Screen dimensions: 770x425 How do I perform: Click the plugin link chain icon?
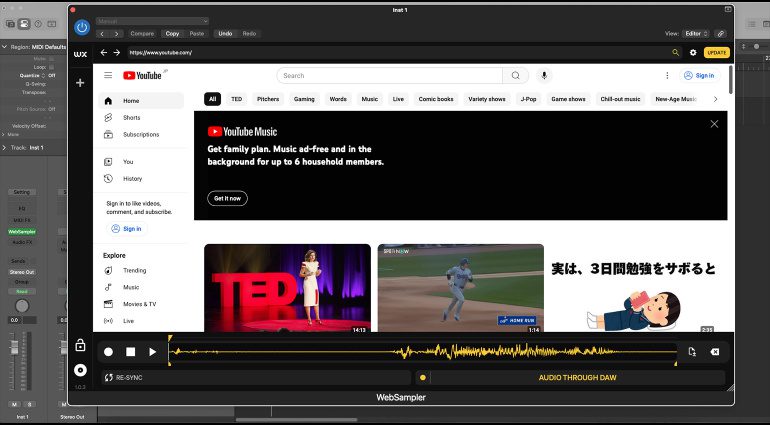coord(720,34)
